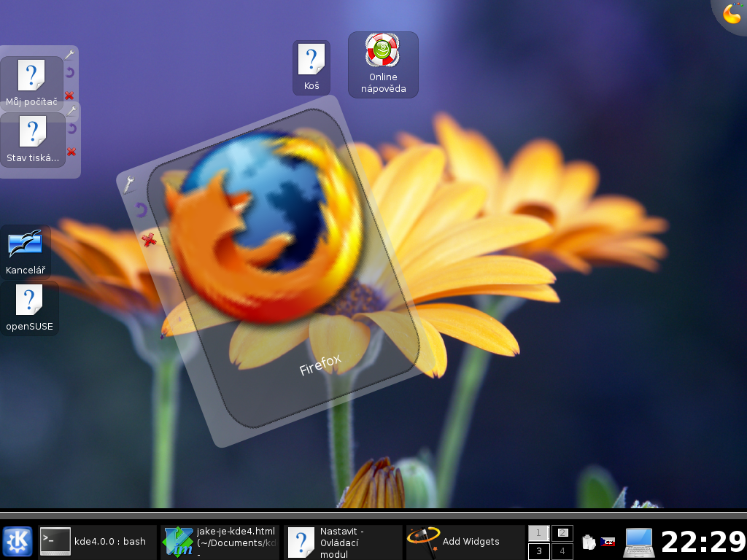Click the Firefox applet label text
The image size is (747, 560).
tap(320, 365)
